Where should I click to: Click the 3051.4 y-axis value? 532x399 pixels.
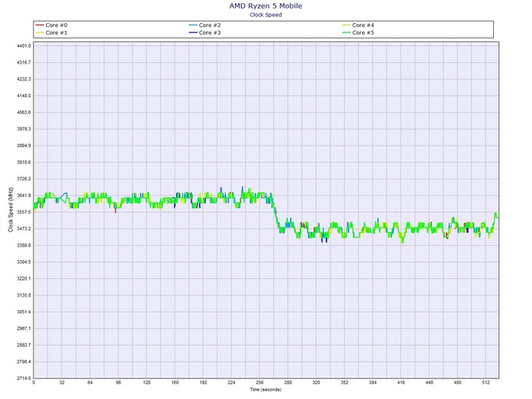(24, 312)
